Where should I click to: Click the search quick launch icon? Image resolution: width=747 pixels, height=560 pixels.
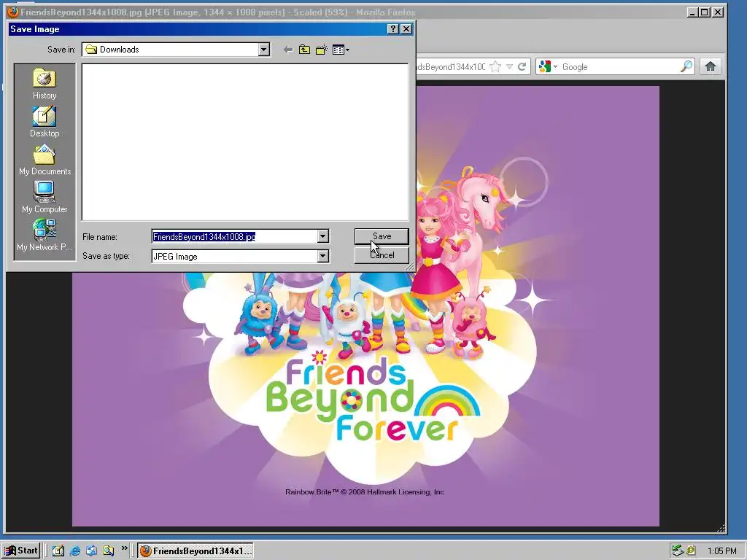(108, 551)
